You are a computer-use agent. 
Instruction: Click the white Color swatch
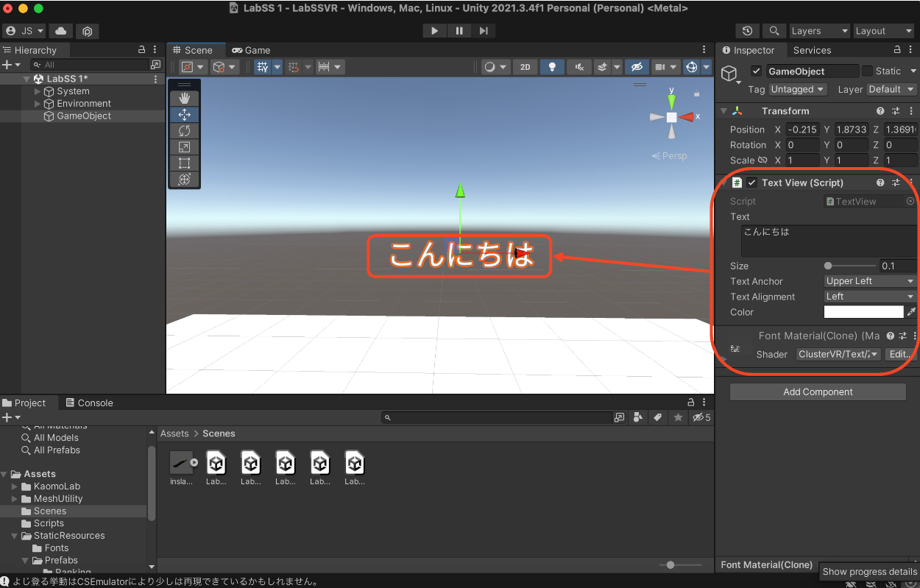coord(863,312)
